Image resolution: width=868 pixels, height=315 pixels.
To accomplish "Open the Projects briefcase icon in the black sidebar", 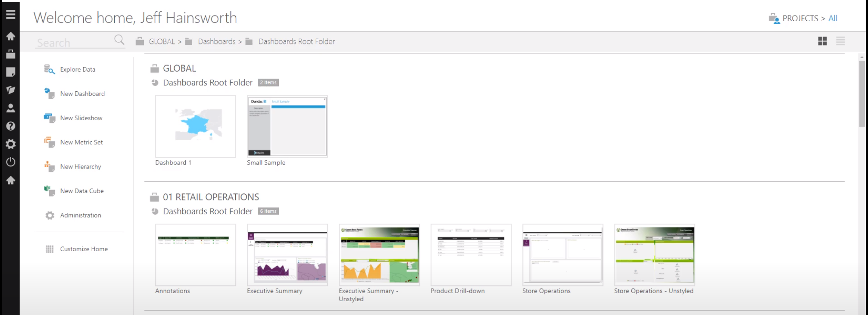I will point(11,54).
